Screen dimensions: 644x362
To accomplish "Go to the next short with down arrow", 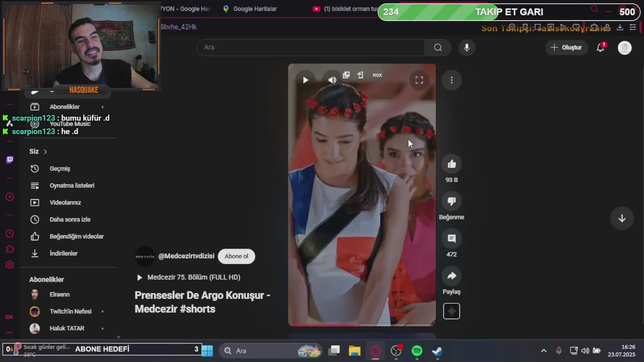I will tap(622, 218).
